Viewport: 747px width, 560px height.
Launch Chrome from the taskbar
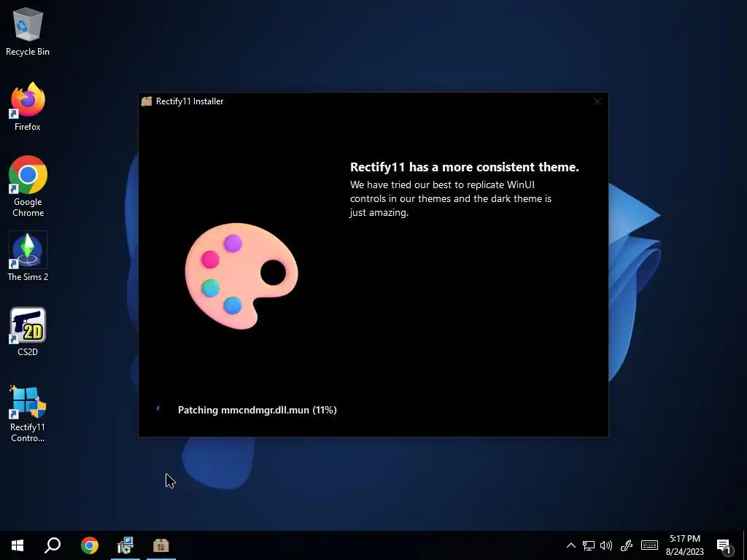(90, 545)
